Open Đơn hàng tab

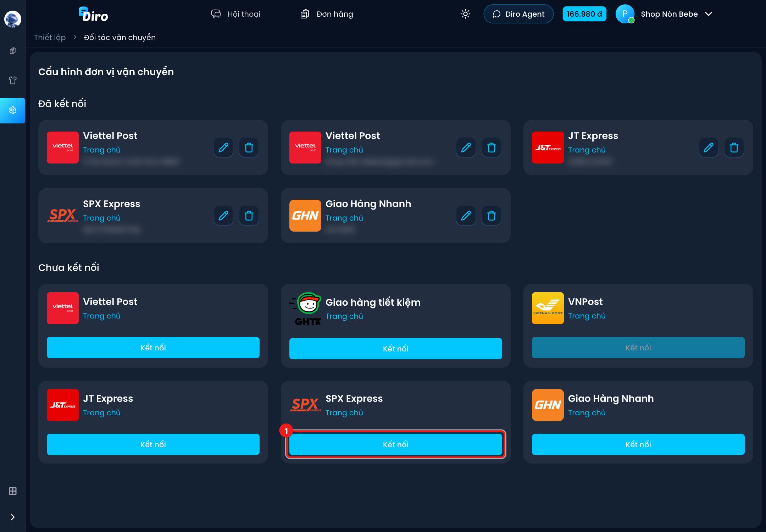coord(327,14)
